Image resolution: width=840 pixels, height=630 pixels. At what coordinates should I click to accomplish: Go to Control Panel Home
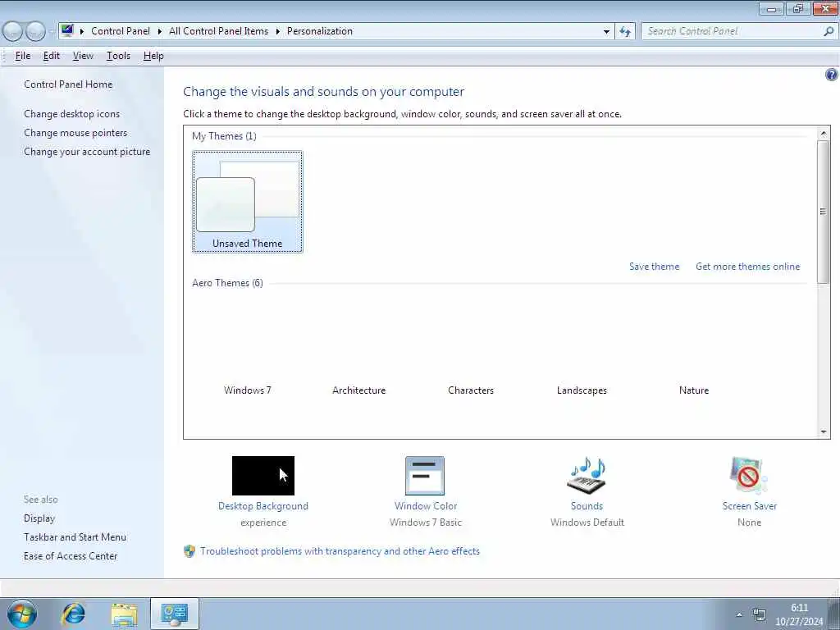tap(68, 84)
